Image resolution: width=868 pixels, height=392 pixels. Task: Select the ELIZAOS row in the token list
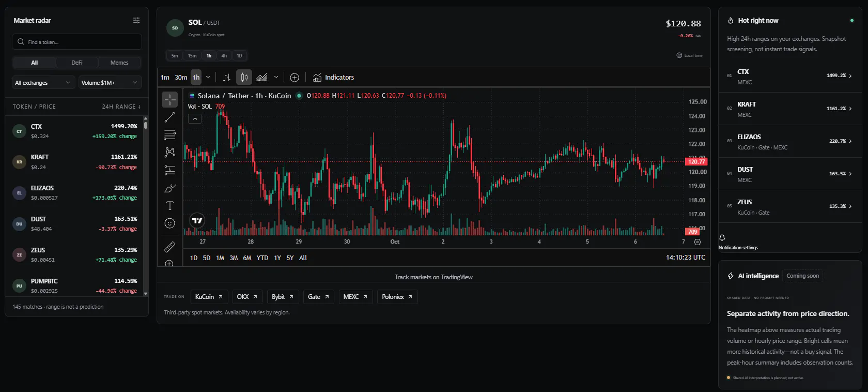[x=75, y=193]
